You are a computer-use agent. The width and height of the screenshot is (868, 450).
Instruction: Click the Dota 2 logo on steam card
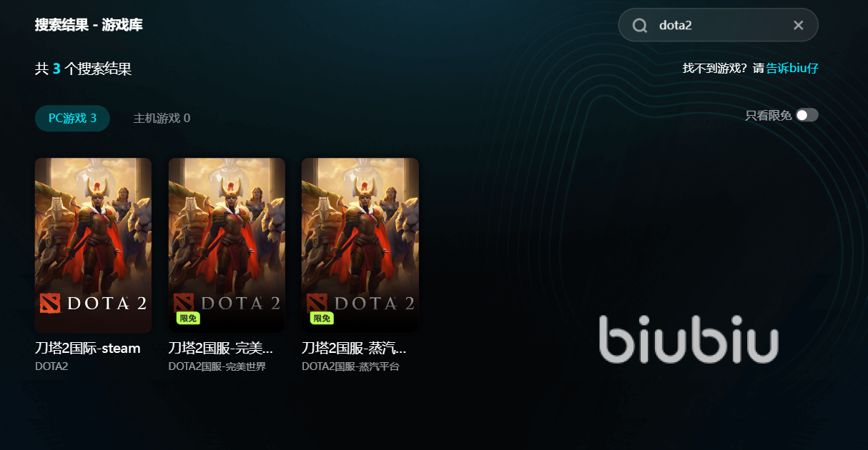93,303
